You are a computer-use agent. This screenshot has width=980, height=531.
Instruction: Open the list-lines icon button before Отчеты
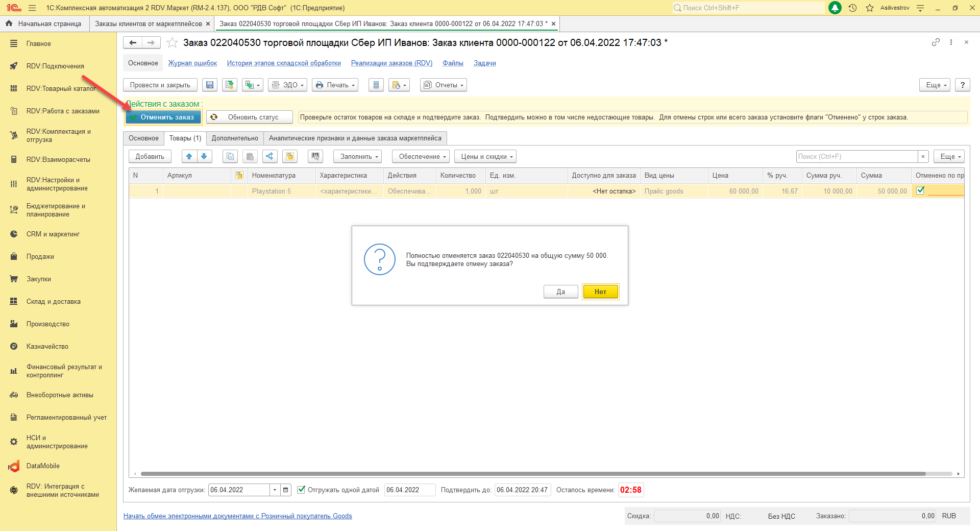tap(376, 85)
